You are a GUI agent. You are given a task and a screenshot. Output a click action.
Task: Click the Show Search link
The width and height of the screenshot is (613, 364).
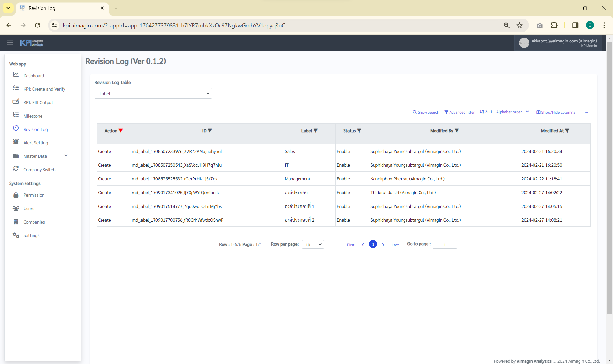(426, 112)
